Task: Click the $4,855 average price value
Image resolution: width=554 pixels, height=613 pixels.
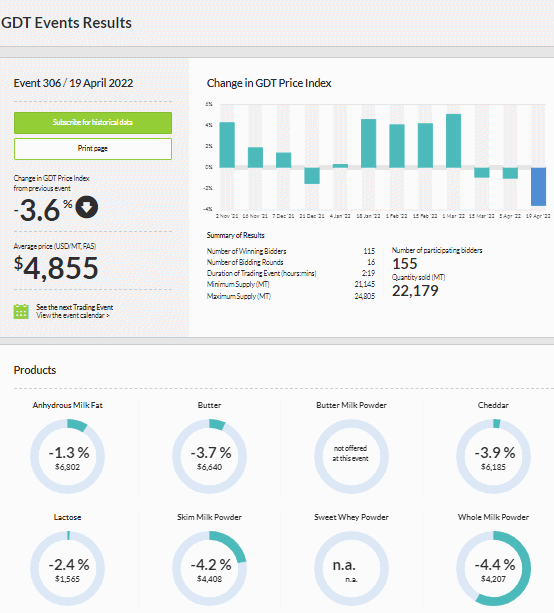Action: (x=56, y=268)
